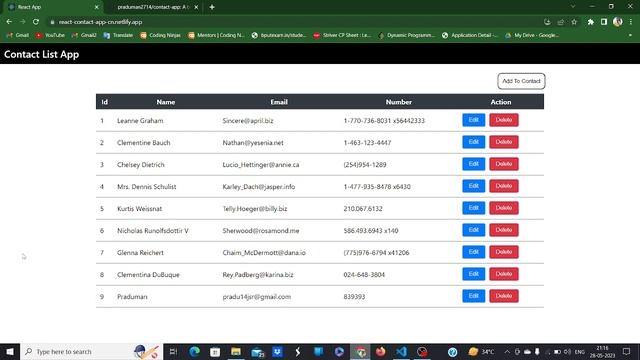The width and height of the screenshot is (640, 360).
Task: Go back with the browser back arrow
Action: pos(9,22)
